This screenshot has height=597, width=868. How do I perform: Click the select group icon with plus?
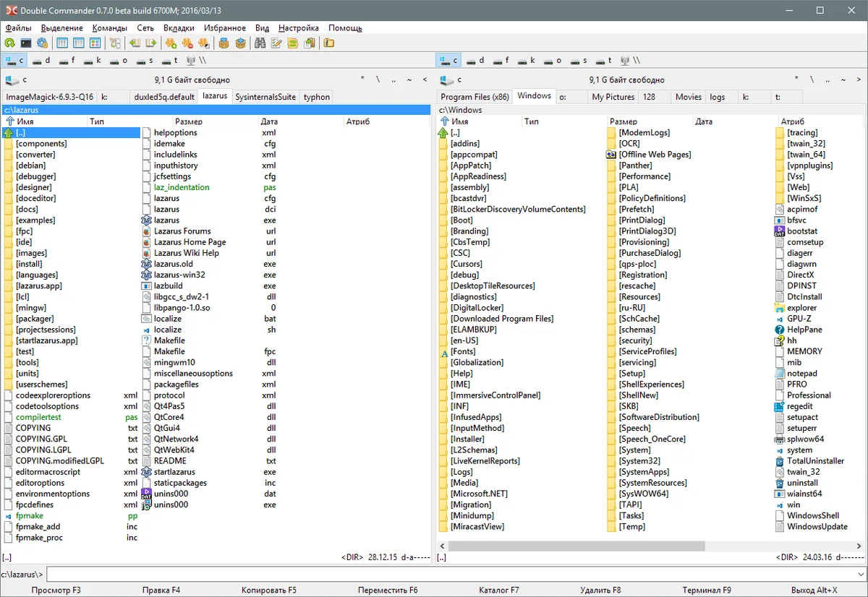pos(171,43)
